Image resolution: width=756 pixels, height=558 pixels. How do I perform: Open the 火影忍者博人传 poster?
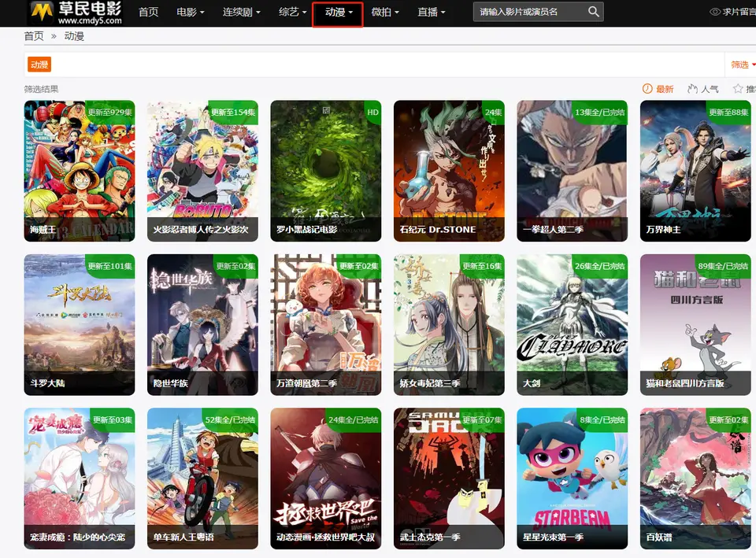click(x=202, y=171)
